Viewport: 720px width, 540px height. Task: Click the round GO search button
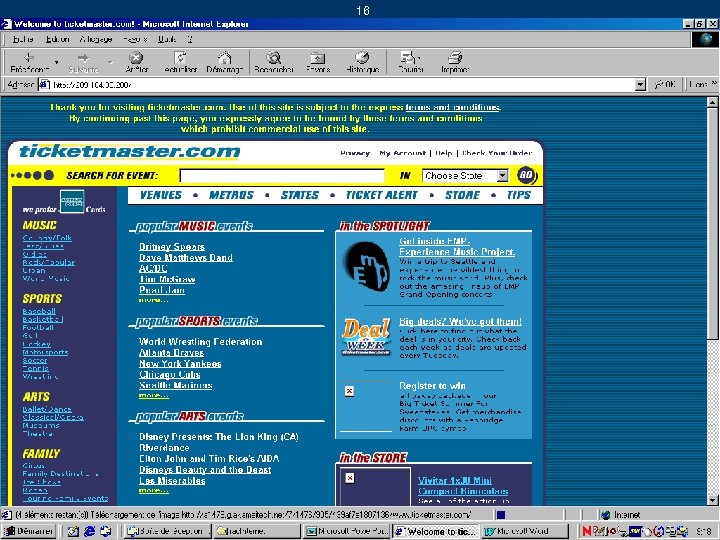(526, 175)
